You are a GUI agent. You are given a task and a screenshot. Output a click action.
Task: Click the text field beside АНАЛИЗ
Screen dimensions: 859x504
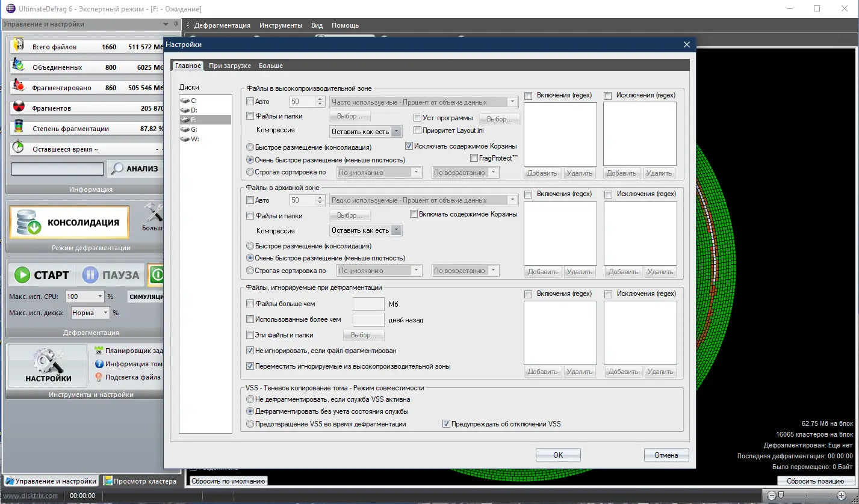click(57, 169)
